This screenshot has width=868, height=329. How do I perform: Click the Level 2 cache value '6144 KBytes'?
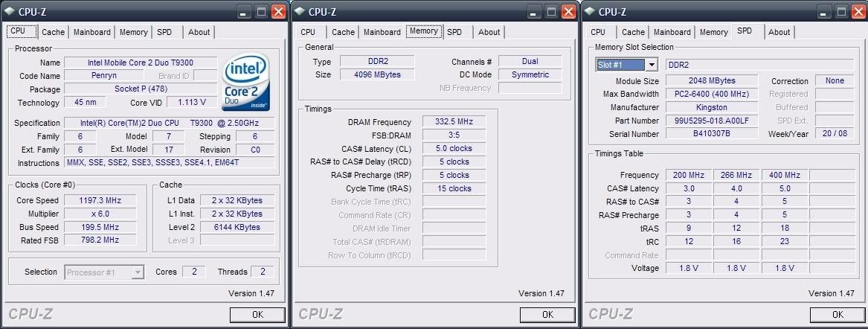coord(237,227)
